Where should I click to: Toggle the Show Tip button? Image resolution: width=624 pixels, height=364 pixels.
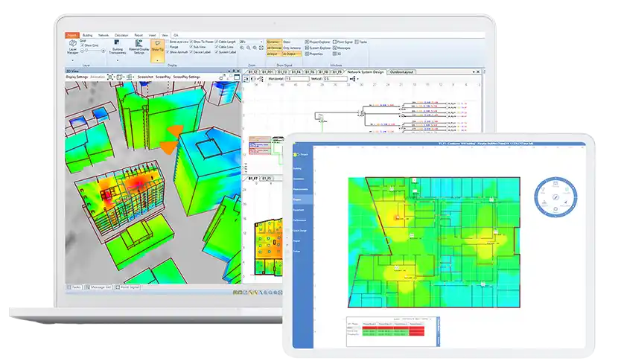click(157, 45)
